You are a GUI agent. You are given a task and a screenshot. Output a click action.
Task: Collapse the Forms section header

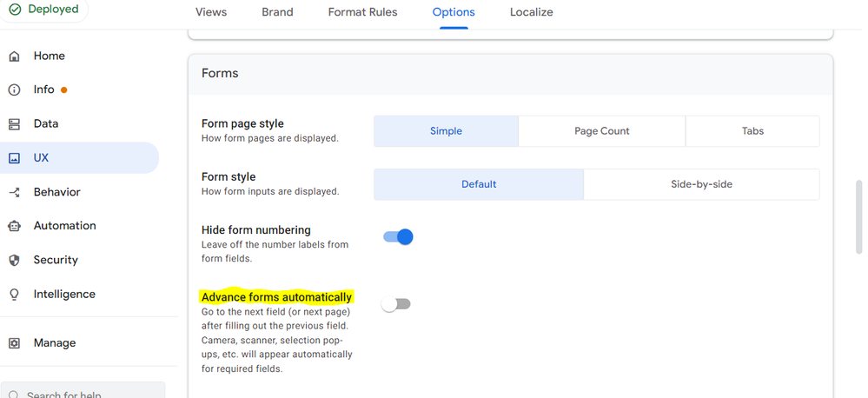pos(510,74)
